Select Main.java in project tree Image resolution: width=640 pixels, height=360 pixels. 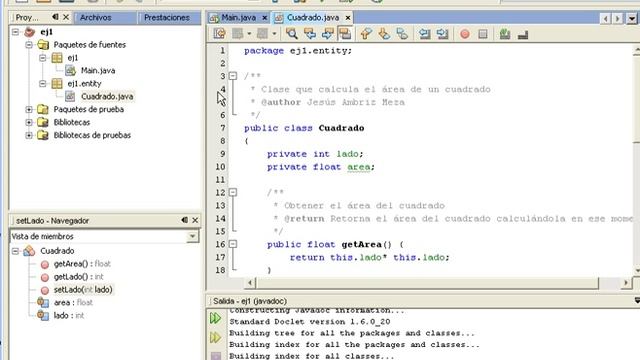pos(98,71)
